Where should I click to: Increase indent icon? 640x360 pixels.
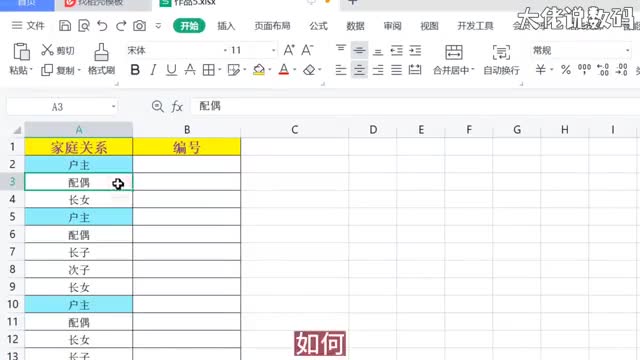pyautogui.click(x=415, y=50)
